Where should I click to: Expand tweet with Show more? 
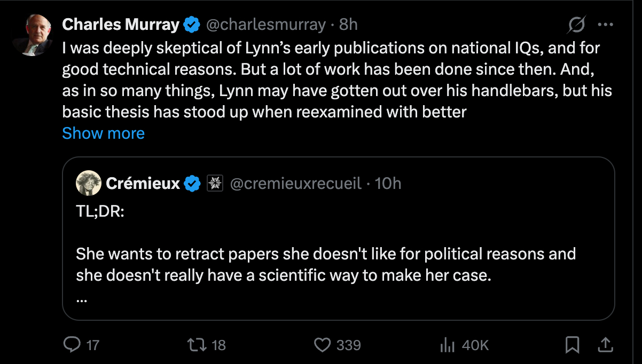(103, 133)
